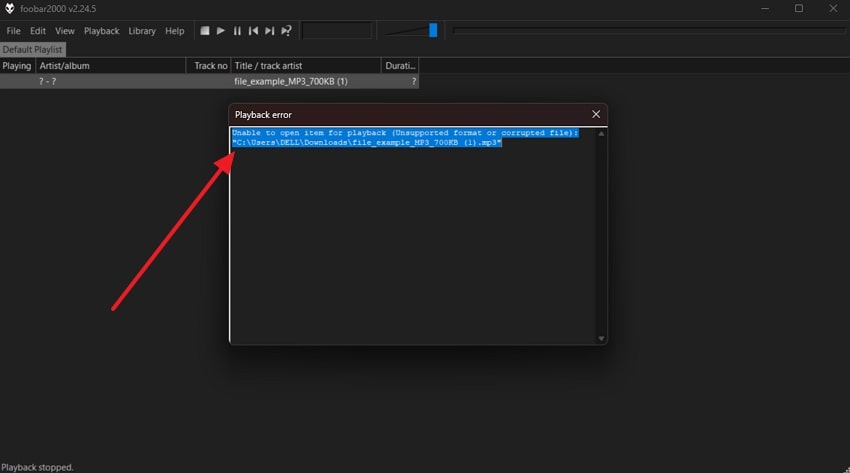Skip to next track button
Screen dimensions: 850x473
pos(269,31)
